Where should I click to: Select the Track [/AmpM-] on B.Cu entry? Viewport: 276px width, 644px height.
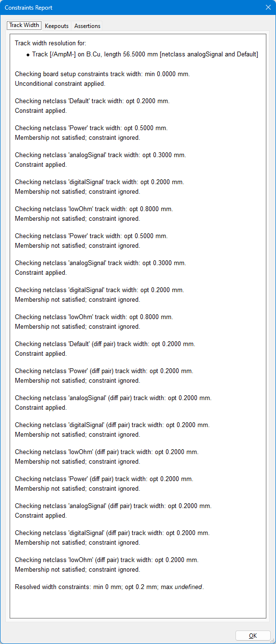click(145, 54)
